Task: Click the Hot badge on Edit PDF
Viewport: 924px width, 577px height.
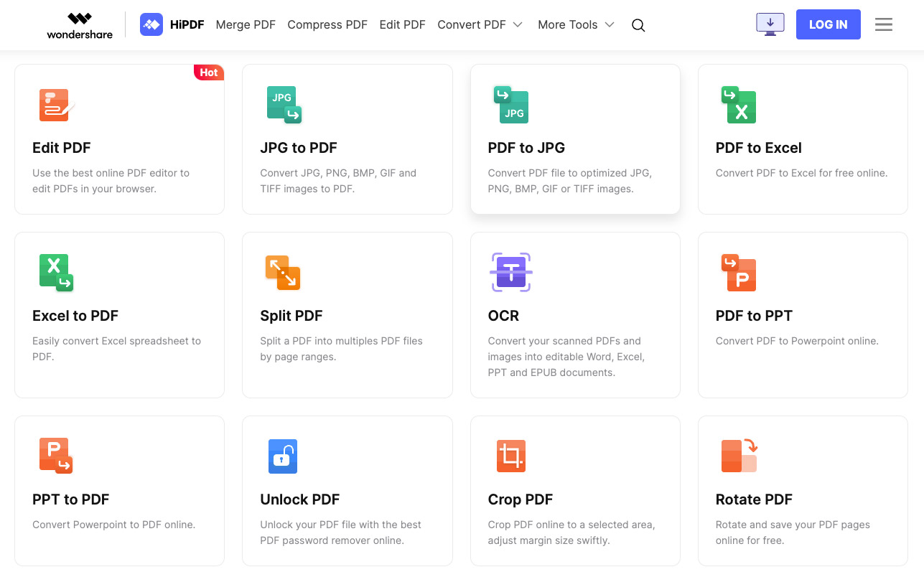Action: coord(209,72)
